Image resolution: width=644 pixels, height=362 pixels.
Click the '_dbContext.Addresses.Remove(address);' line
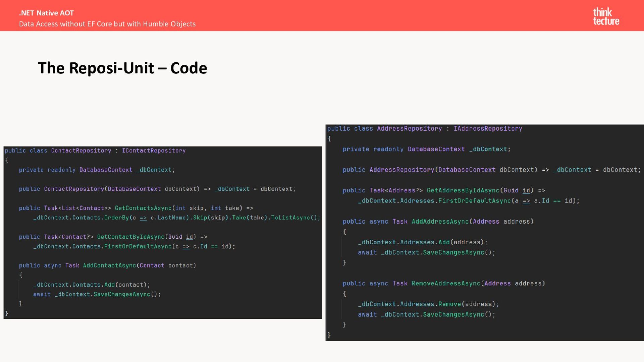(x=429, y=304)
